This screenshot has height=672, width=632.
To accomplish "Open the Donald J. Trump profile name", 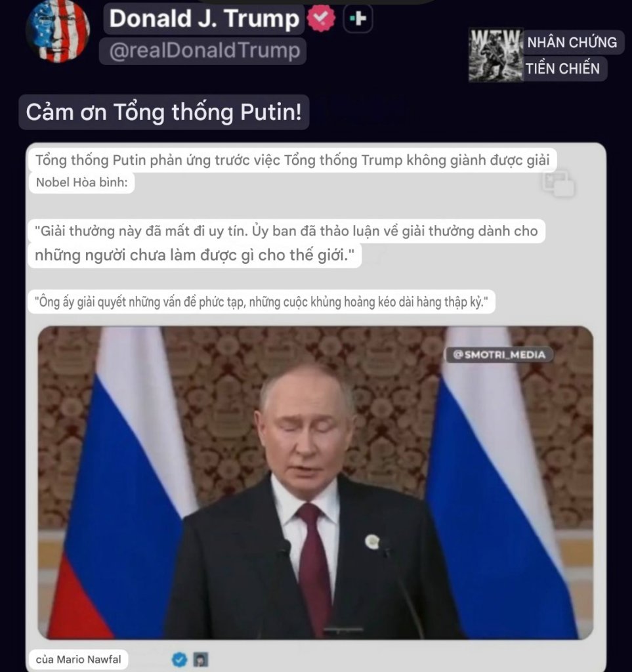I will click(203, 19).
